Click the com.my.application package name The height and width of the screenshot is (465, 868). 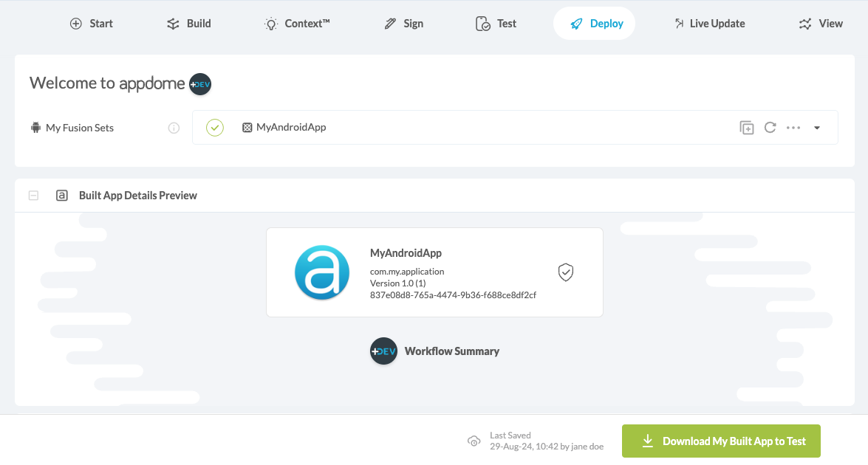tap(407, 272)
